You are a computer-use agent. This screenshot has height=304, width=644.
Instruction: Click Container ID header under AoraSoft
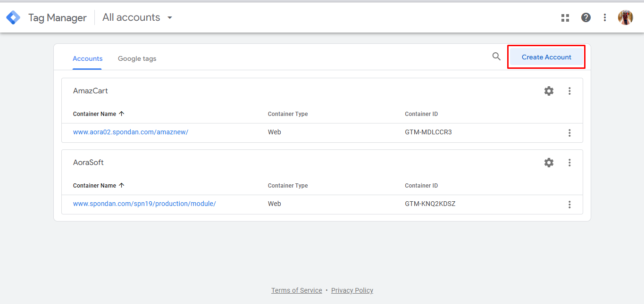click(421, 186)
